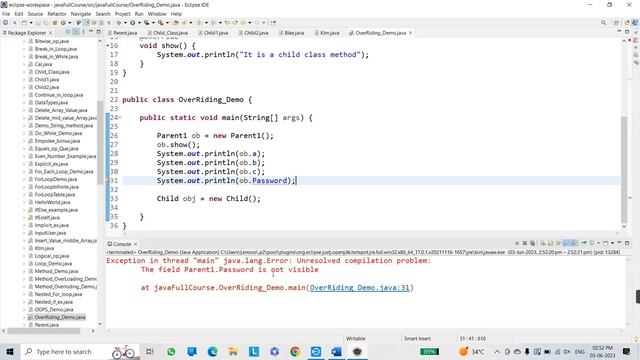Switch to the Java perspective icon

tap(635, 23)
